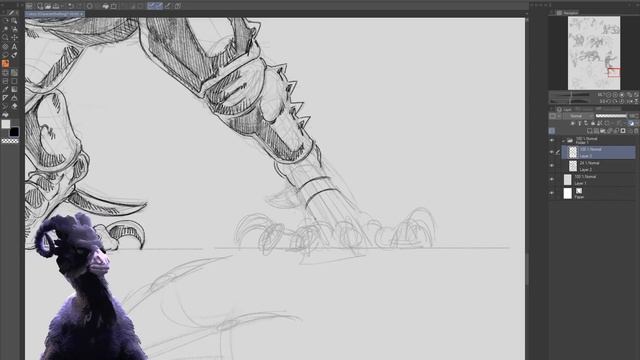Close the canvas document tab
The image size is (640, 360).
tap(82, 14)
